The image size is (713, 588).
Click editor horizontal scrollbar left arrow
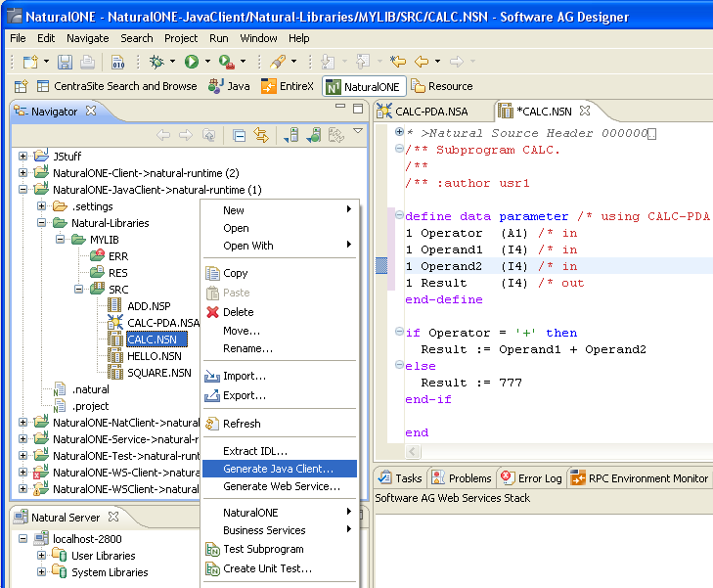(413, 451)
